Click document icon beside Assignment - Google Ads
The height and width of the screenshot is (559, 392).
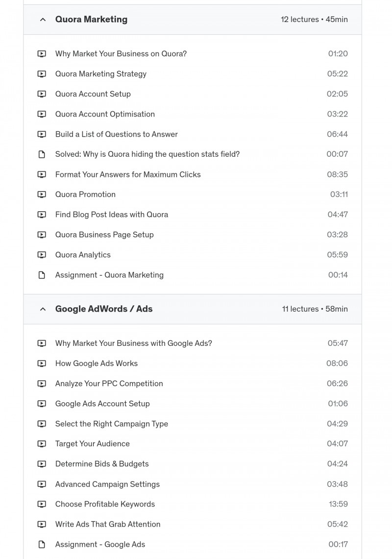point(42,544)
